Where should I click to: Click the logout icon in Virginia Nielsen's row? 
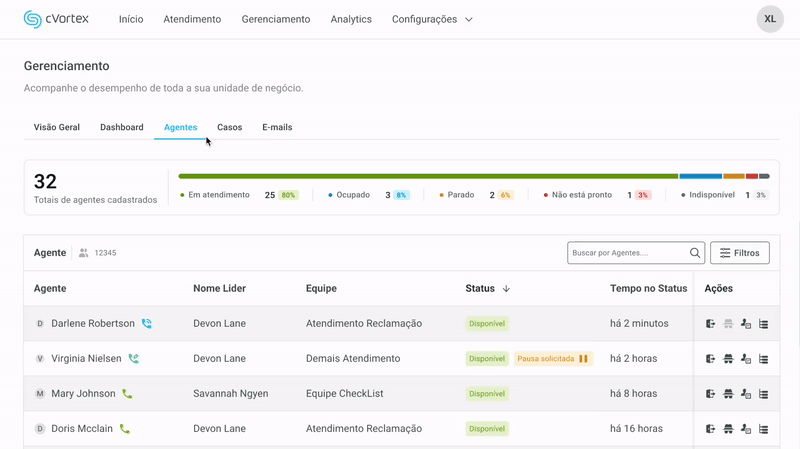click(710, 359)
